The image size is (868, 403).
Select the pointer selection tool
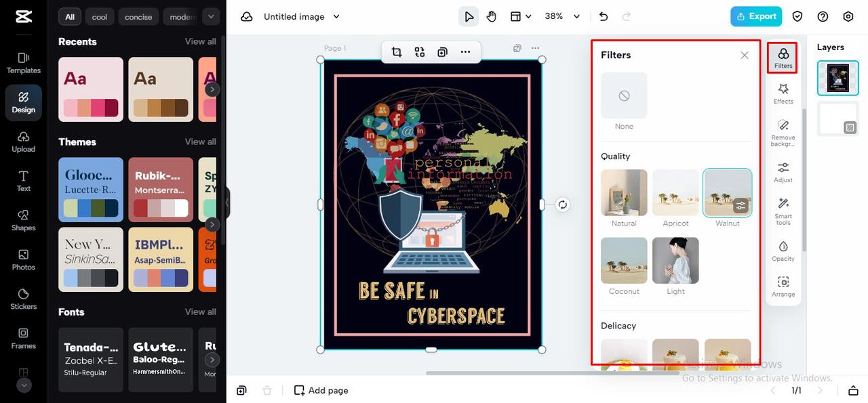(x=469, y=16)
